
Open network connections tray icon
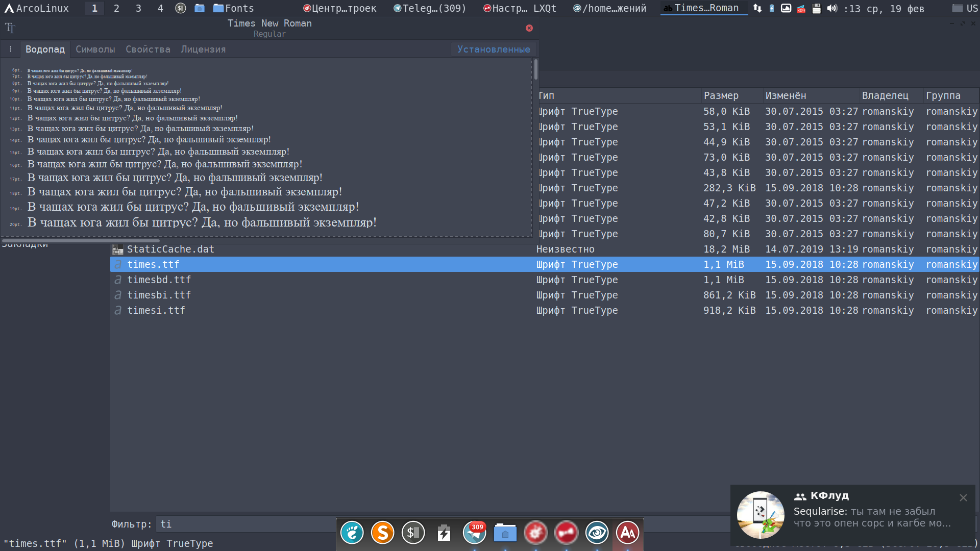pyautogui.click(x=757, y=8)
